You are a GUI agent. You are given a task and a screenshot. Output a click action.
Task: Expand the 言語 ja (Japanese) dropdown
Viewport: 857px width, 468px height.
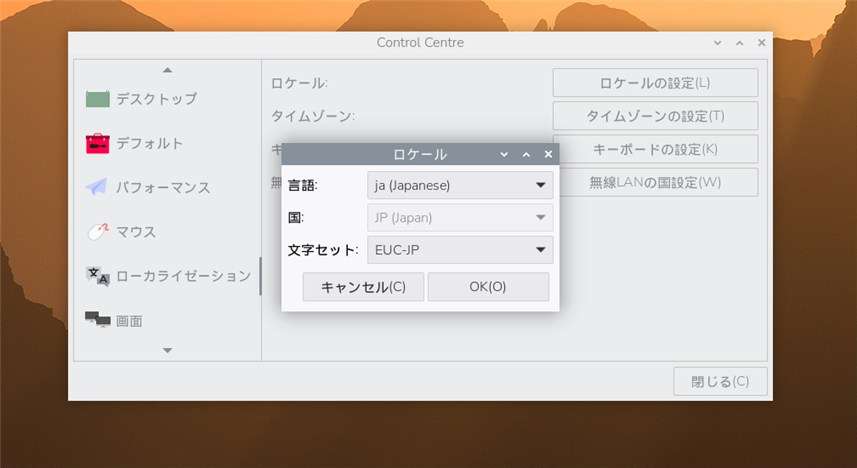460,185
